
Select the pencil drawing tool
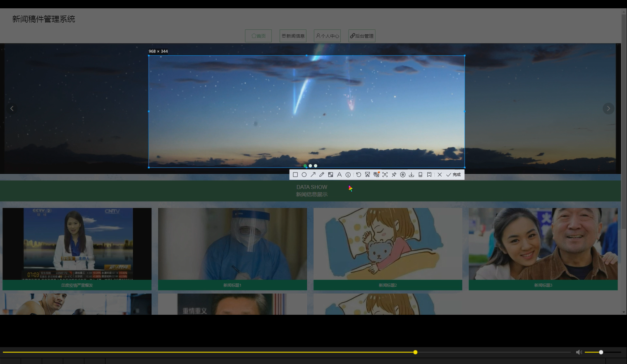[322, 175]
